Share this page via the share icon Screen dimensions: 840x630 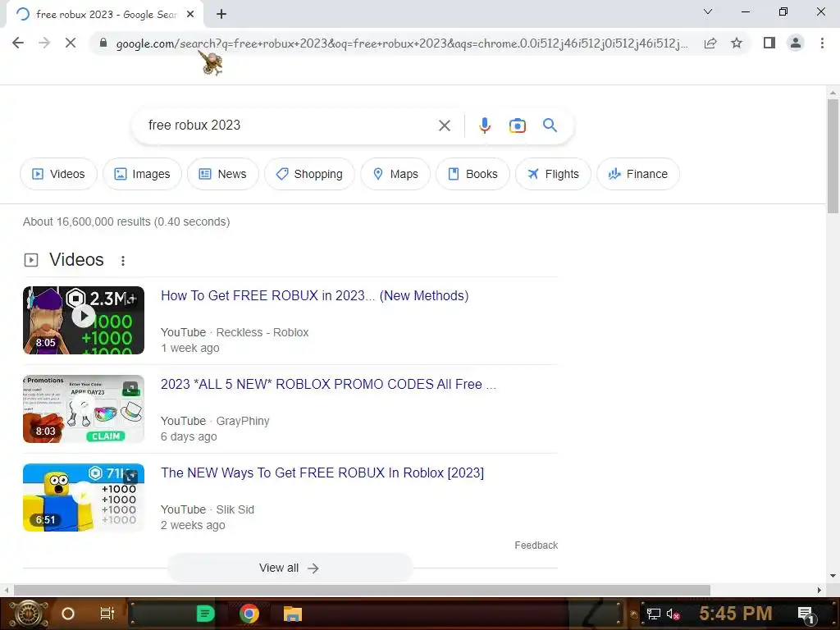pyautogui.click(x=710, y=43)
